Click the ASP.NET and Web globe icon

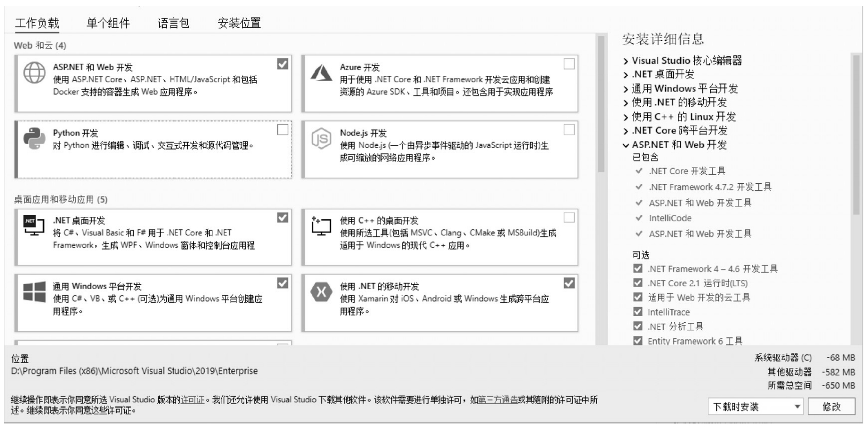coord(34,73)
